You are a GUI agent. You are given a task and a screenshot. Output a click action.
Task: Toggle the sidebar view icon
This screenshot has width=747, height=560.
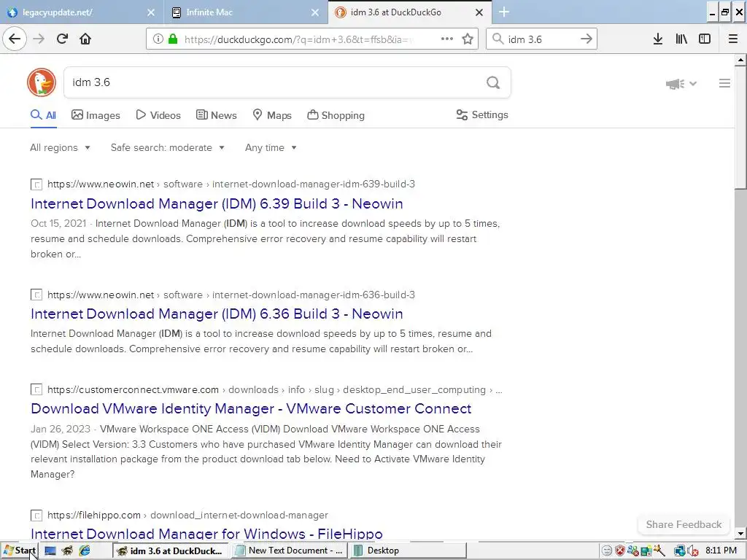(705, 39)
